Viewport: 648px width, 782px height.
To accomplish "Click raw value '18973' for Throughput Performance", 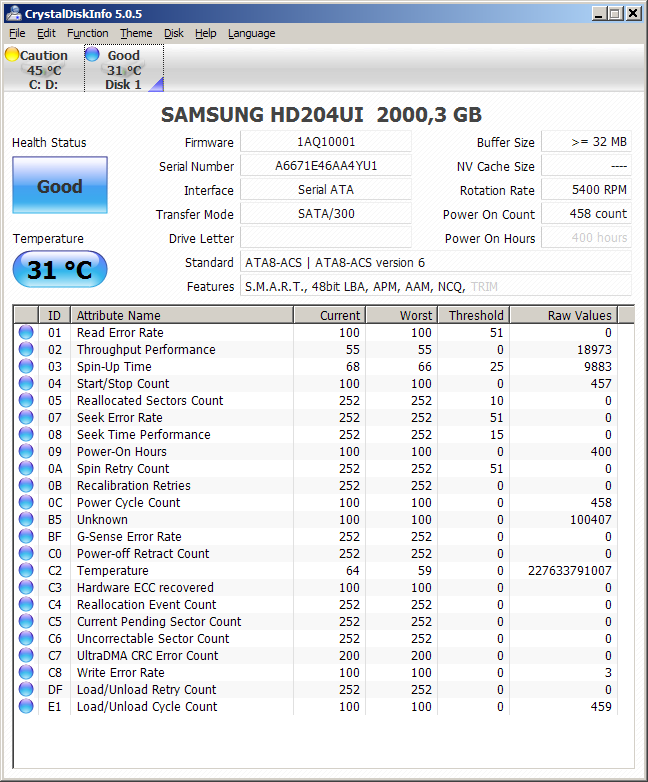I will 594,350.
